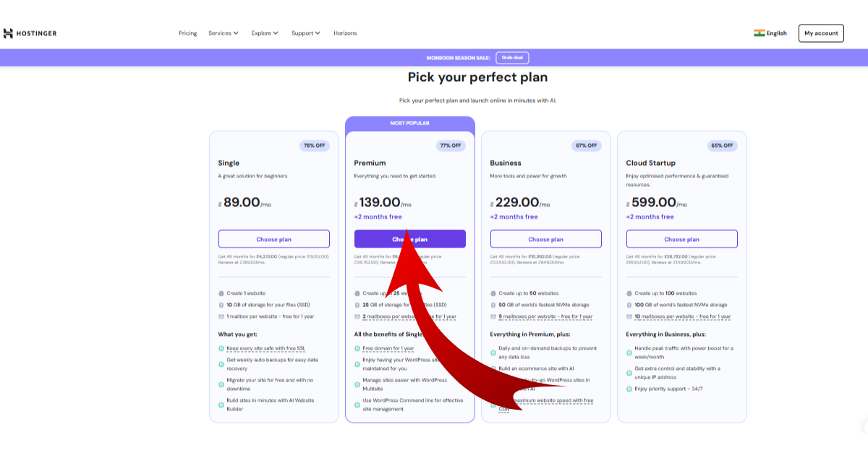
Task: Click website icon beside Create 1 website
Action: [x=221, y=293]
